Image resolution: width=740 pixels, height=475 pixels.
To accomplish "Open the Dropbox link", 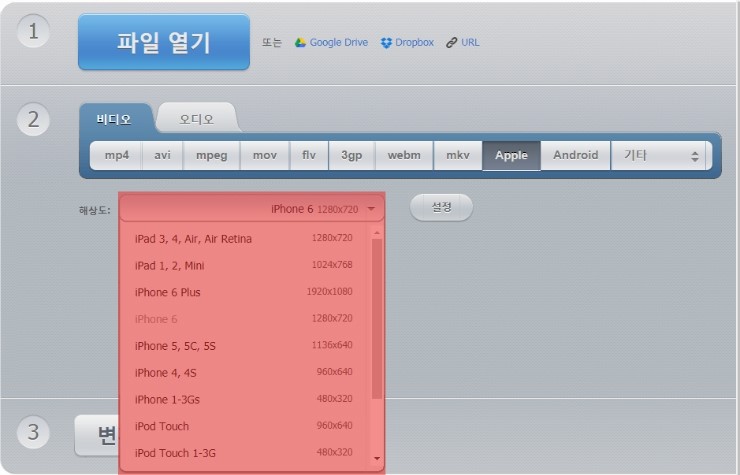I will click(414, 42).
